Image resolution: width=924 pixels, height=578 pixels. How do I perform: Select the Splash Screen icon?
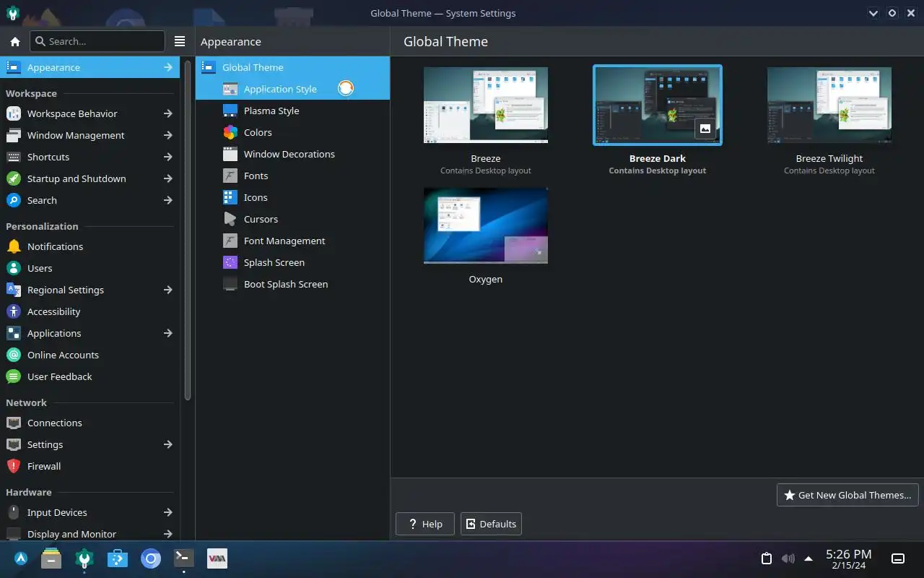(x=230, y=262)
